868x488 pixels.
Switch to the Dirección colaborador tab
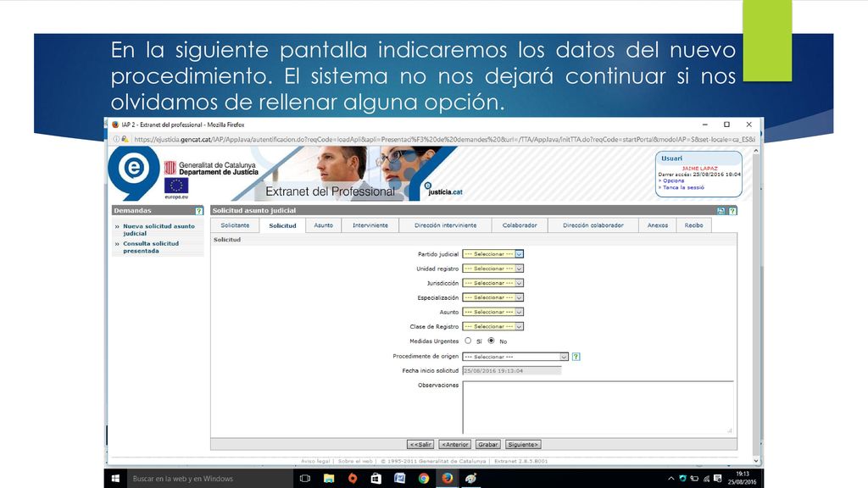pos(593,225)
